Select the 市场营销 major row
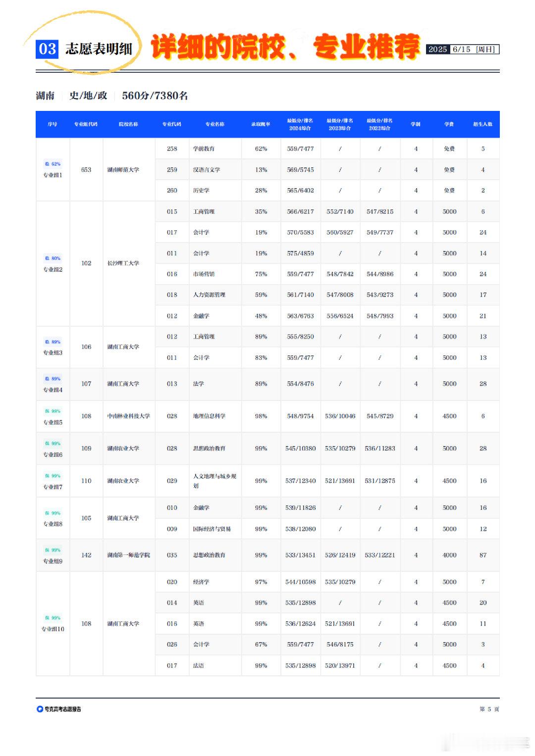Viewport: 535px width, 756px height. click(327, 274)
